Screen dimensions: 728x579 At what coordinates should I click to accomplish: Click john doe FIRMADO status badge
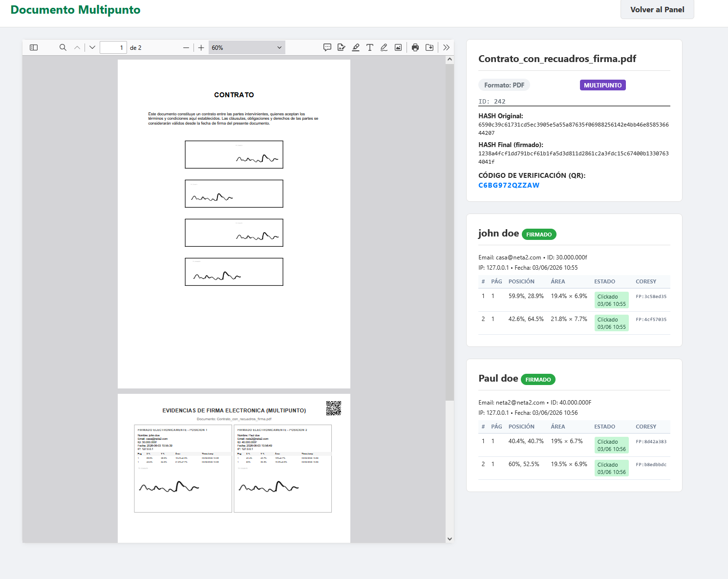[539, 235]
